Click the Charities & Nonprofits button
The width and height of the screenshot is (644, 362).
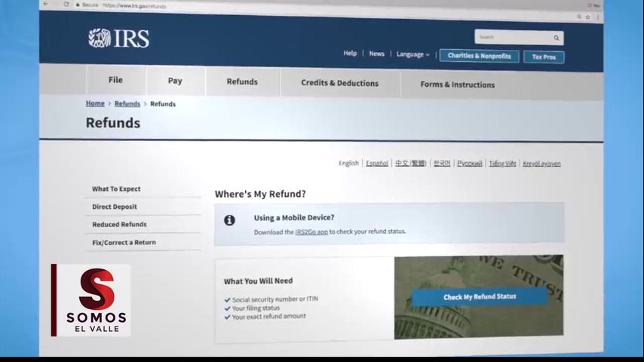479,56
